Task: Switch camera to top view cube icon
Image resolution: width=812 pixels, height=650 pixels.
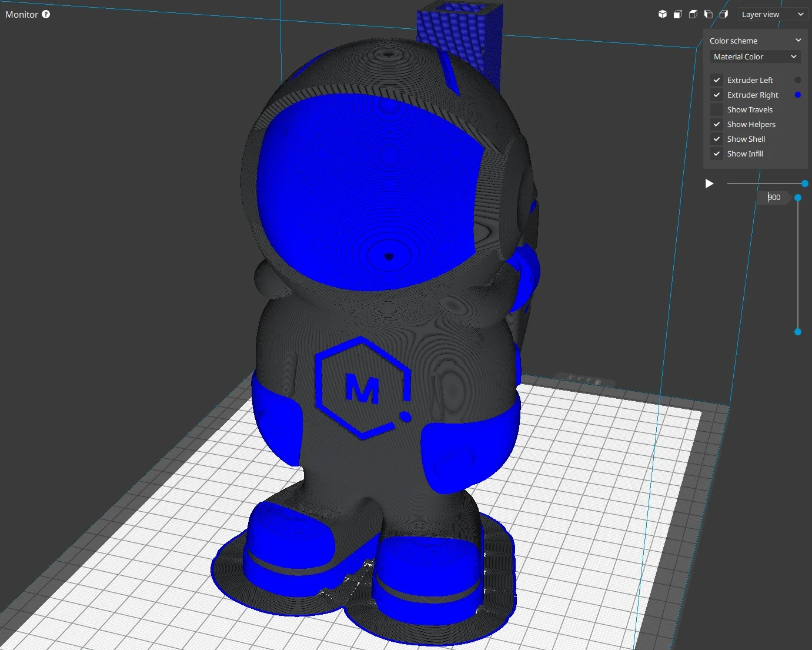Action: tap(693, 14)
